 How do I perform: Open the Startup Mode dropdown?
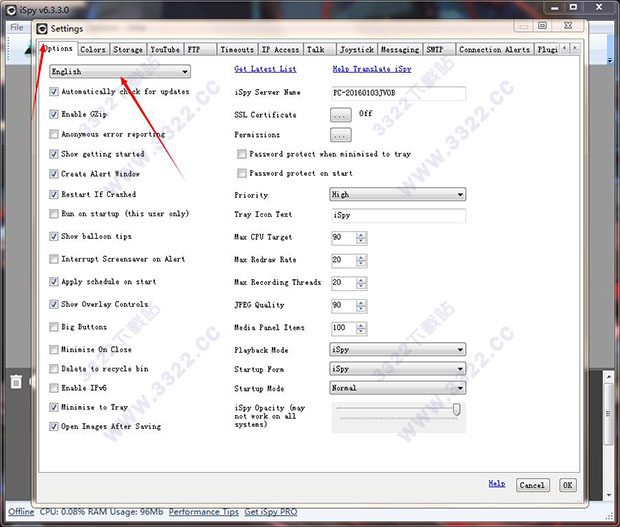click(397, 388)
